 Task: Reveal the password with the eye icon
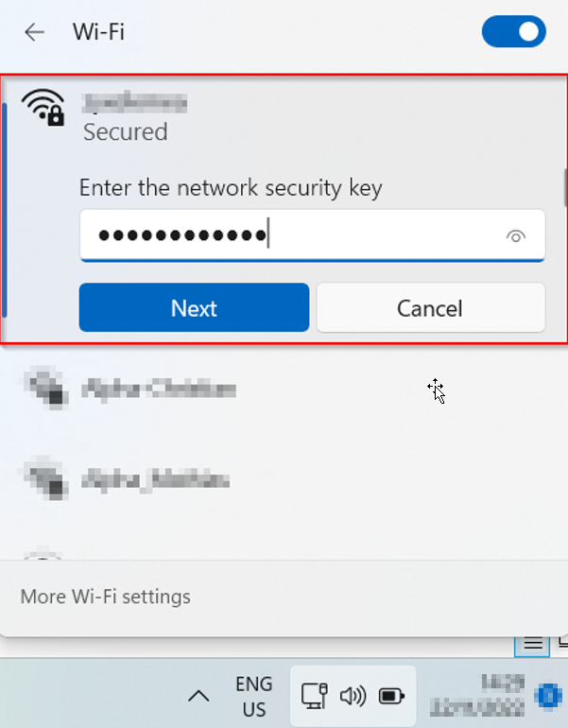(515, 236)
